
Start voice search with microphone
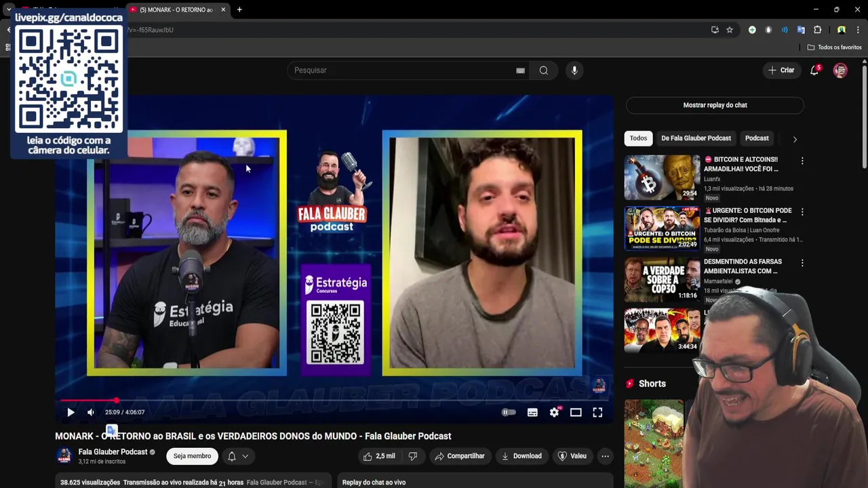tap(574, 70)
